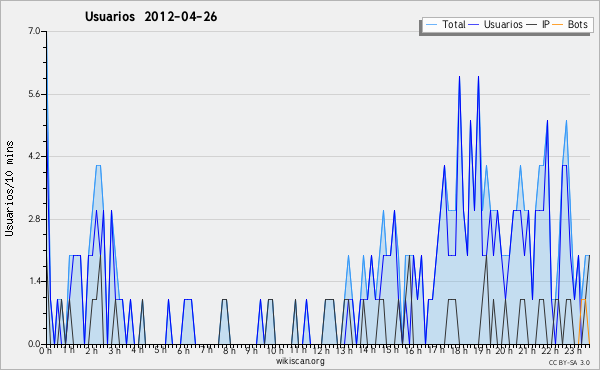Click the 'IP' legend label
600x370 pixels.
pos(546,24)
